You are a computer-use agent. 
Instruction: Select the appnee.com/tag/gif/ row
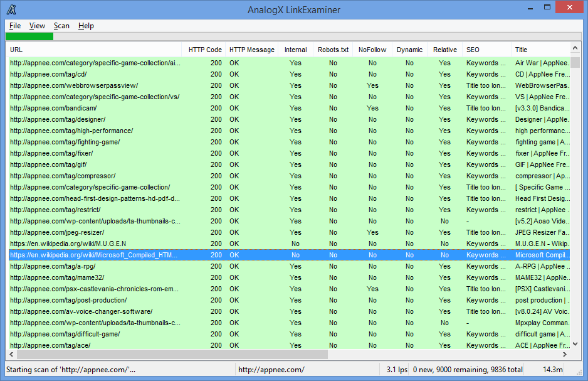pyautogui.click(x=289, y=164)
